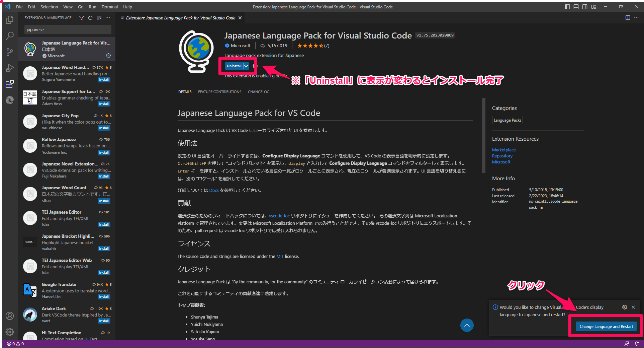Click Change Language and Restart button
Screen dimensions: 644x348
[606, 327]
